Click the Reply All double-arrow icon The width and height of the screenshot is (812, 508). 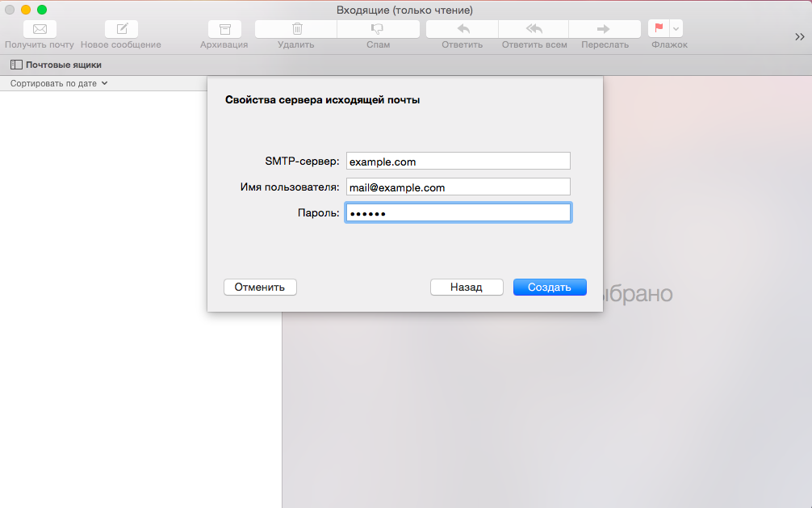(534, 29)
